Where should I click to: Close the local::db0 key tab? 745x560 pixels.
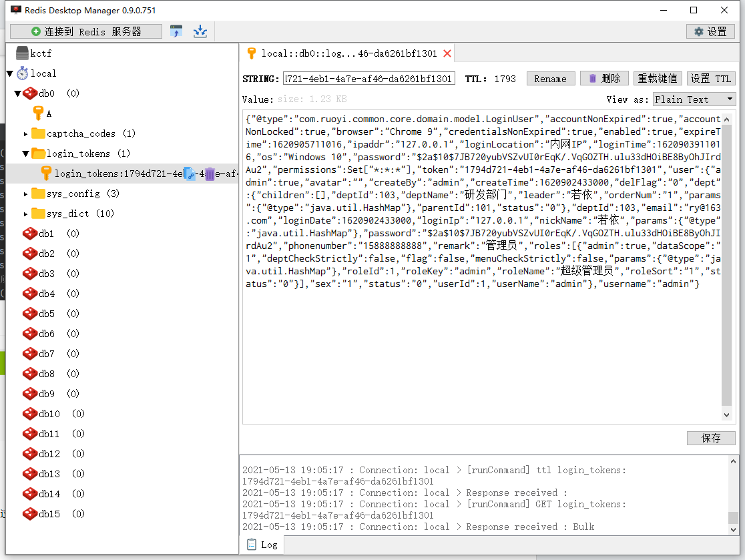447,53
